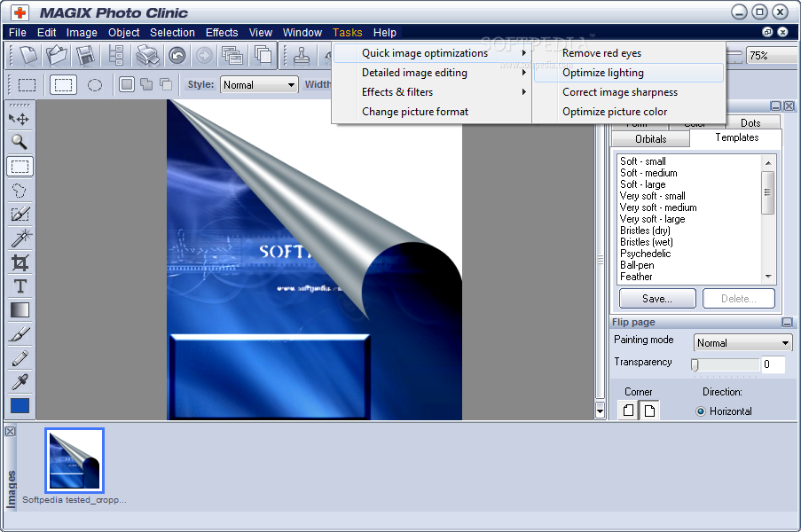Select the Move tool
The height and width of the screenshot is (532, 801).
[20, 119]
